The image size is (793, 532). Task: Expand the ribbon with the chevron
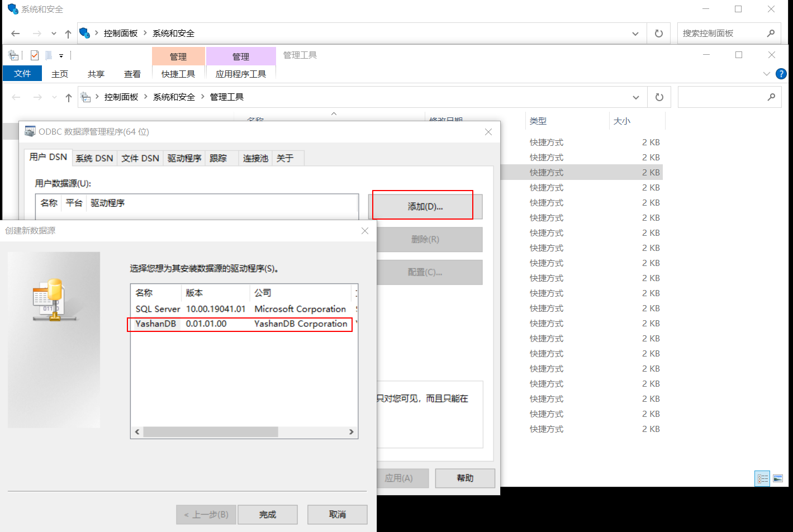[x=766, y=74]
